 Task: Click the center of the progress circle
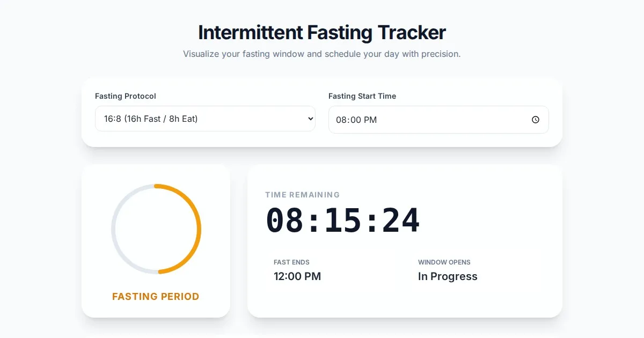(x=156, y=229)
